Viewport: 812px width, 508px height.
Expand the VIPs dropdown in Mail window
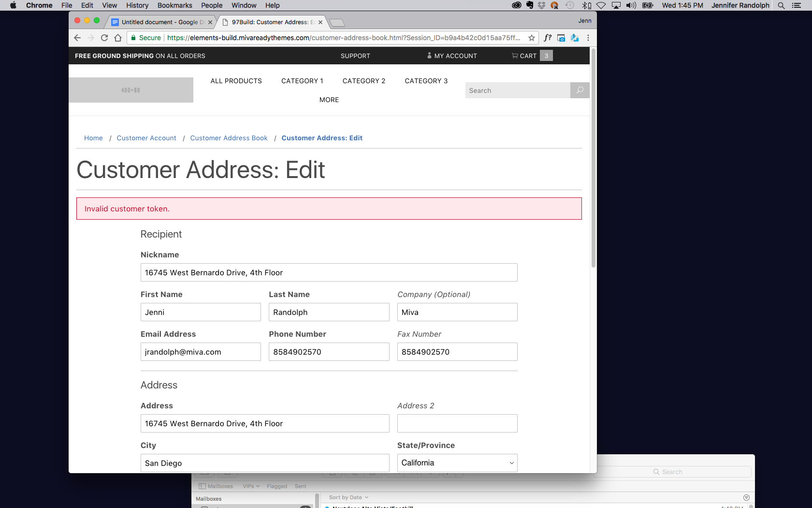point(251,486)
